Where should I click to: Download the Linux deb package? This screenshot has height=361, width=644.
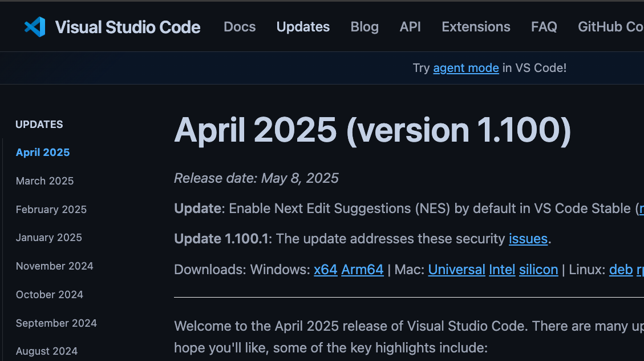(x=621, y=270)
